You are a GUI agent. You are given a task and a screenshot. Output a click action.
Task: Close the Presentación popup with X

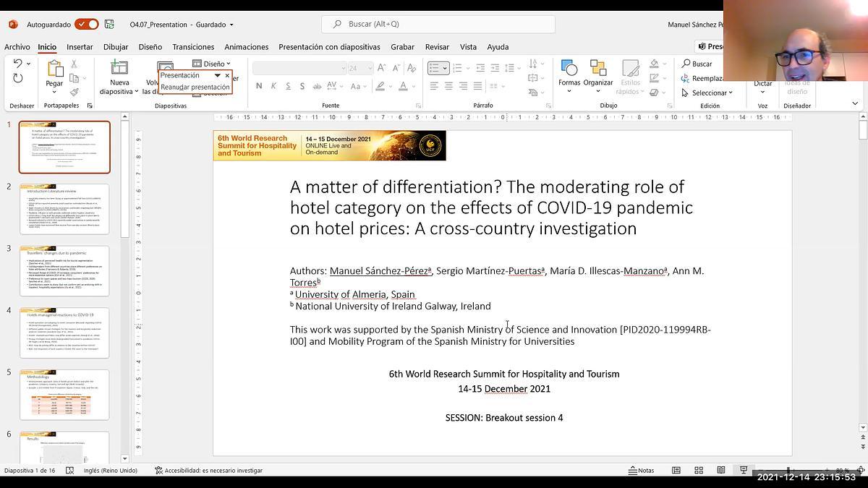click(x=227, y=75)
